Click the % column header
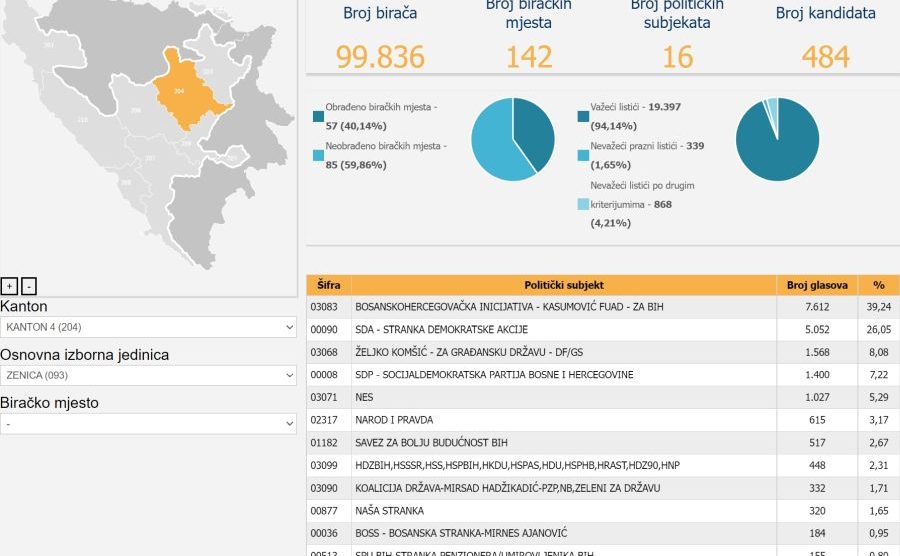Screen dimensions: 900x556 [x=879, y=285]
